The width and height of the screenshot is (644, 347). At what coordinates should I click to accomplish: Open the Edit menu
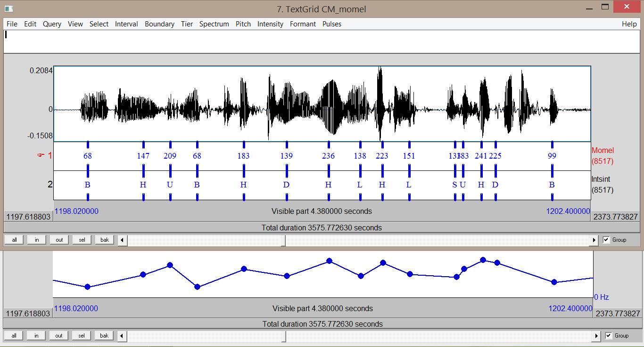30,24
